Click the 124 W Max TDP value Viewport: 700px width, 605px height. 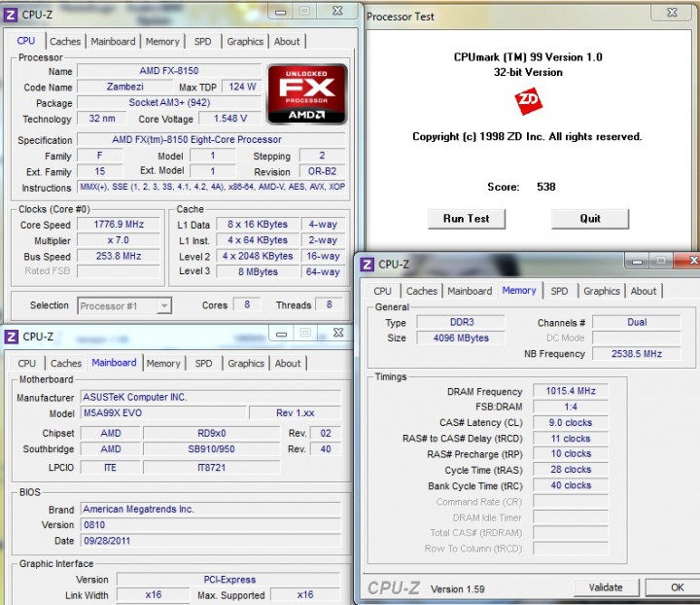click(242, 87)
